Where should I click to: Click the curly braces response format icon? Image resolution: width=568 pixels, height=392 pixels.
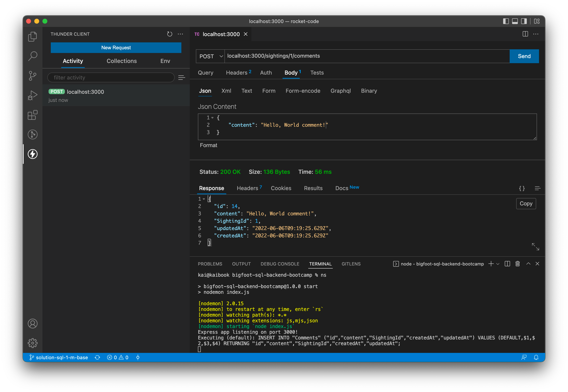pyautogui.click(x=522, y=188)
